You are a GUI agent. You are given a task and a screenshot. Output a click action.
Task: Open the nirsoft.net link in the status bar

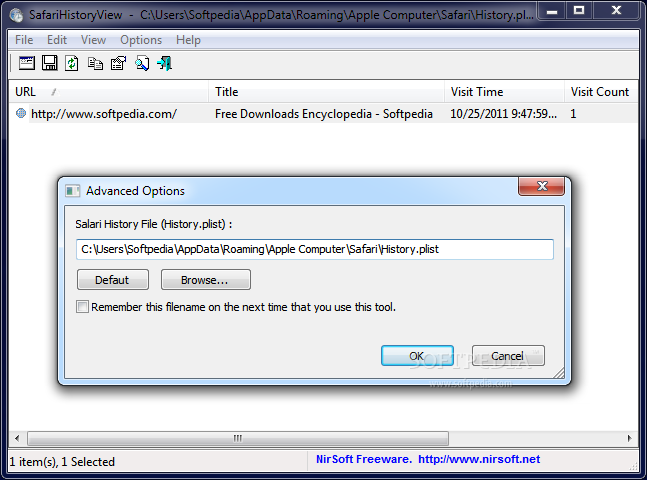pyautogui.click(x=479, y=459)
